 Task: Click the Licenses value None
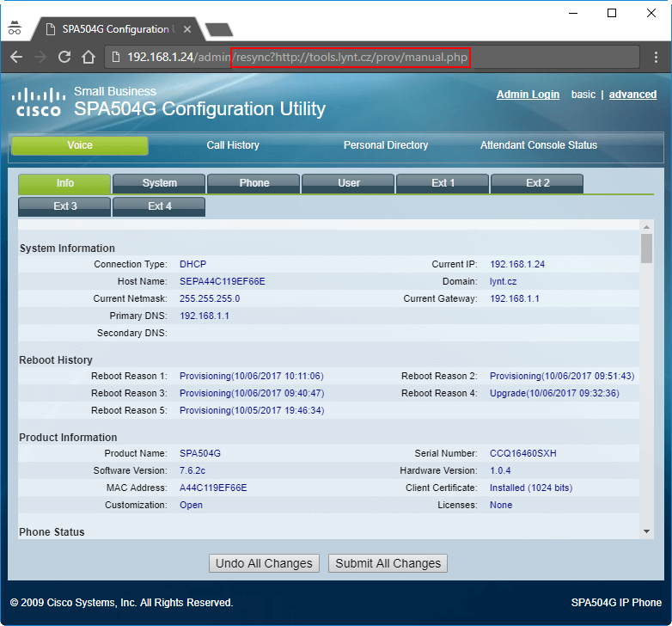501,505
